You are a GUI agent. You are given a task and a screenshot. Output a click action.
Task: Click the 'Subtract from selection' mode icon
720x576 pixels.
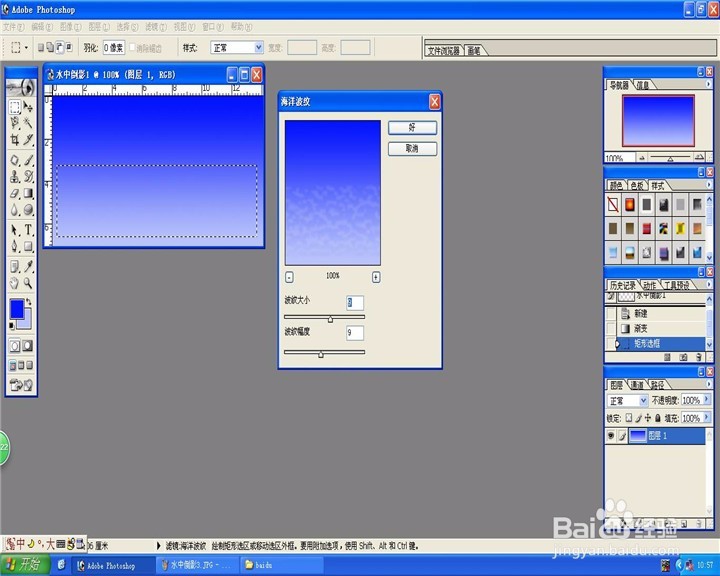click(x=60, y=47)
